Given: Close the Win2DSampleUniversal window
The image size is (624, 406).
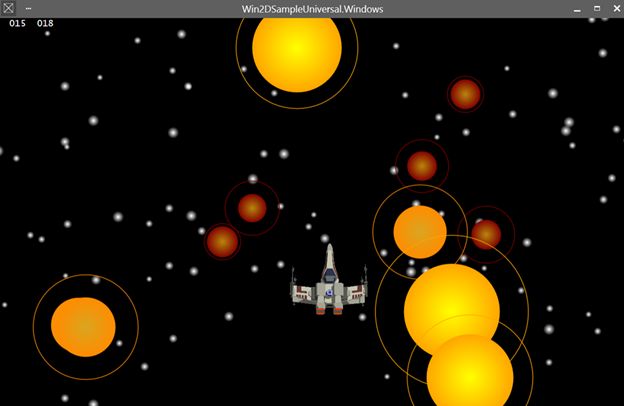Looking at the screenshot, I should [616, 8].
